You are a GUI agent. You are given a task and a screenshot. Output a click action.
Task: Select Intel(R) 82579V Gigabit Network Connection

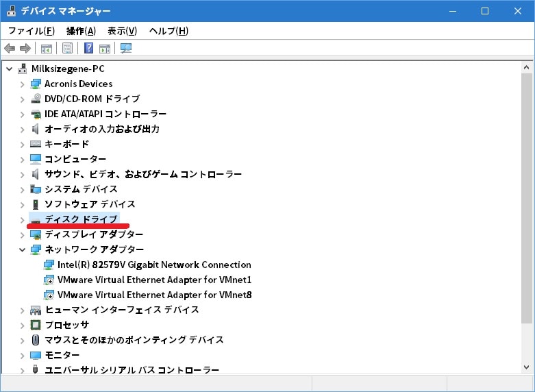154,265
